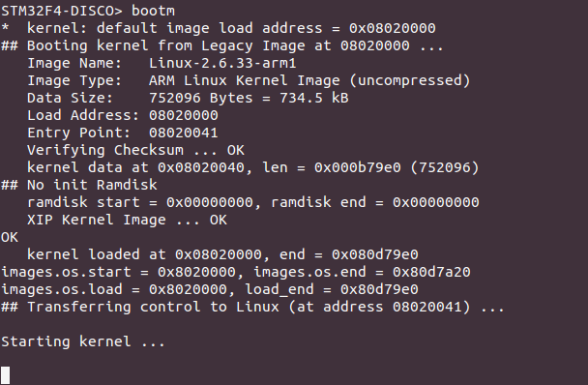588x385 pixels.
Task: Click the 'Starting kernel ...' line
Action: tap(83, 341)
